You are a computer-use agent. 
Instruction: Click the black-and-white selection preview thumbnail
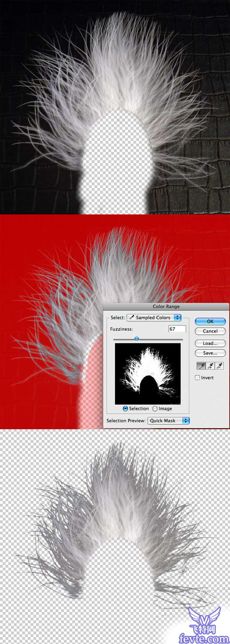pyautogui.click(x=148, y=374)
